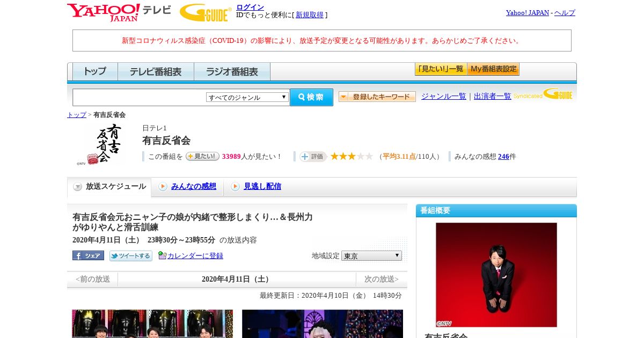Focus the keyword search input field
The height and width of the screenshot is (338, 644).
coord(139,97)
